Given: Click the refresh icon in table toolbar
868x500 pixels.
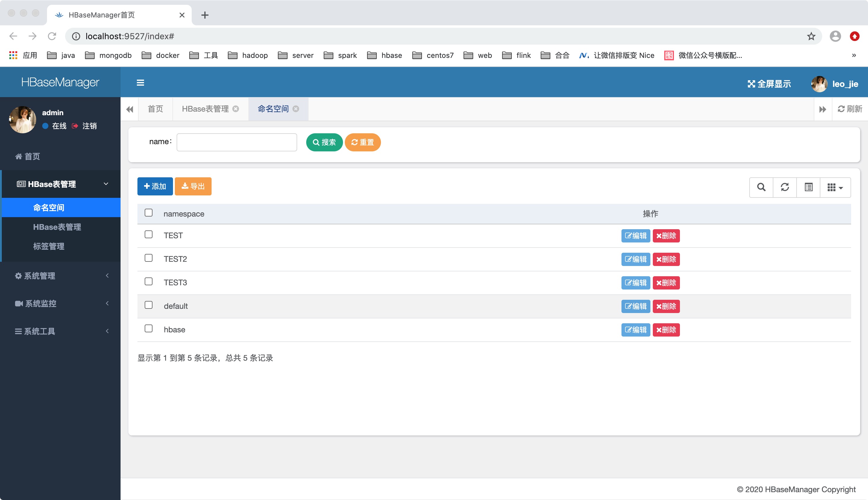Looking at the screenshot, I should point(785,186).
